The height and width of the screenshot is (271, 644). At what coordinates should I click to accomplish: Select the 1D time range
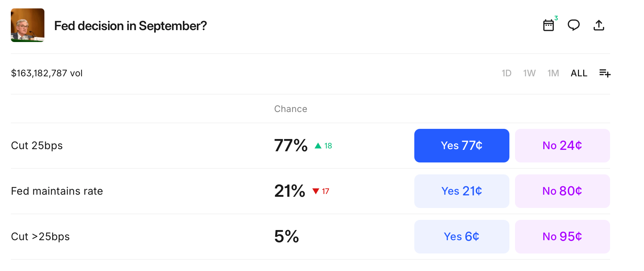point(506,73)
